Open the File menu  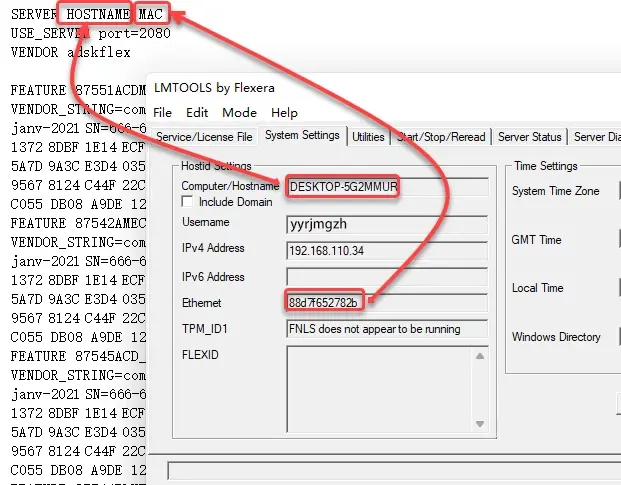[162, 113]
